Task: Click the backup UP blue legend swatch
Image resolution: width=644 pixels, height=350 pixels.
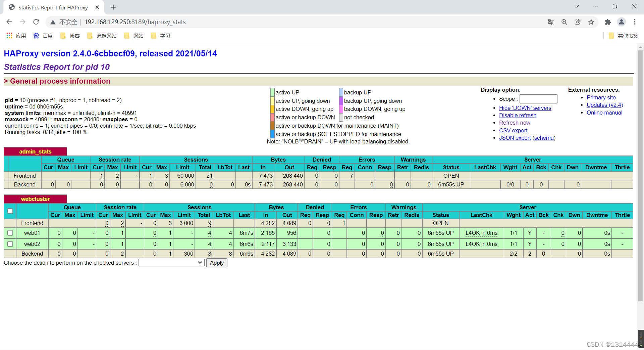Action: click(x=341, y=92)
